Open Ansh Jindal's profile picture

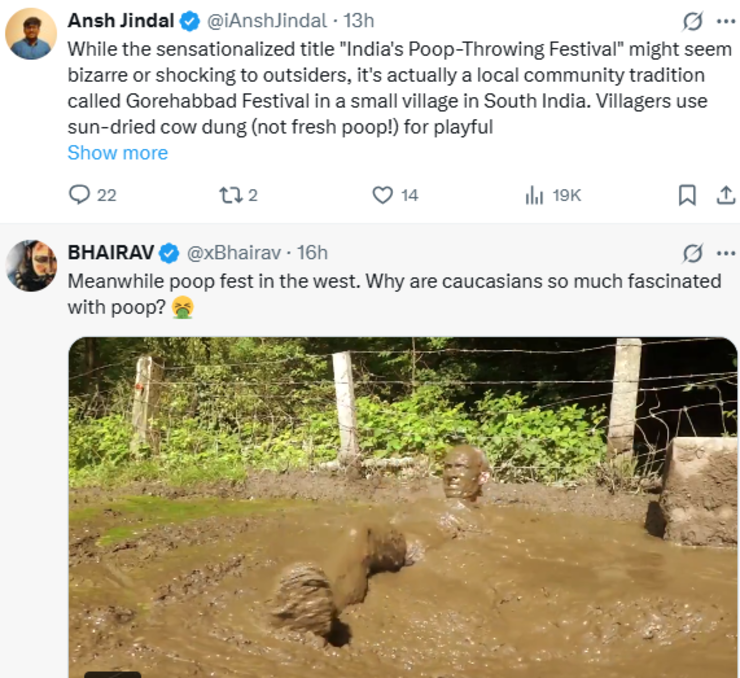tap(31, 34)
